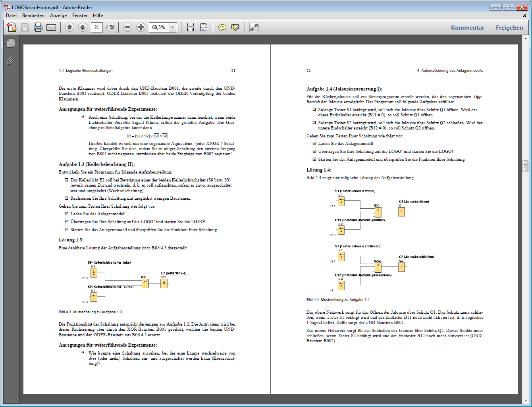Click caption 'Bild 4.3 Musterlösung zu Aufgabe 1.3'
Screen dimensions: 532x407
coord(90,312)
